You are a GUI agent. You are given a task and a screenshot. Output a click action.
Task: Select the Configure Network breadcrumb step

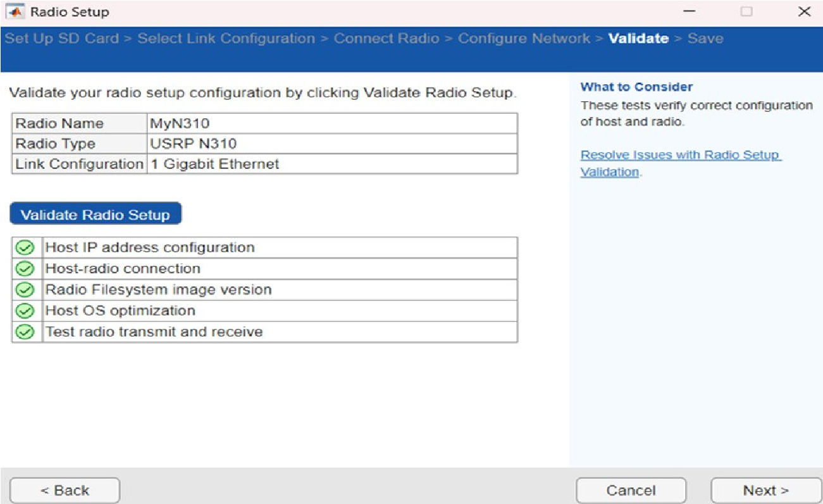[524, 39]
